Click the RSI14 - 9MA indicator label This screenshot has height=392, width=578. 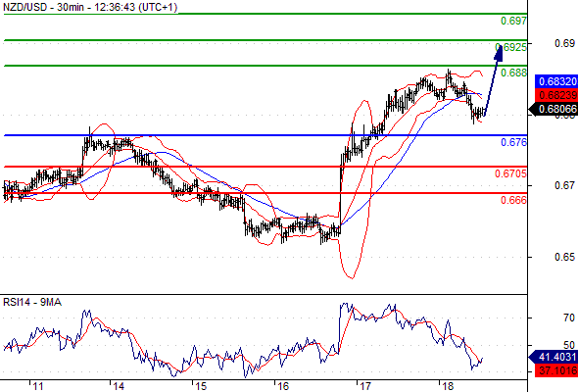coord(32,303)
